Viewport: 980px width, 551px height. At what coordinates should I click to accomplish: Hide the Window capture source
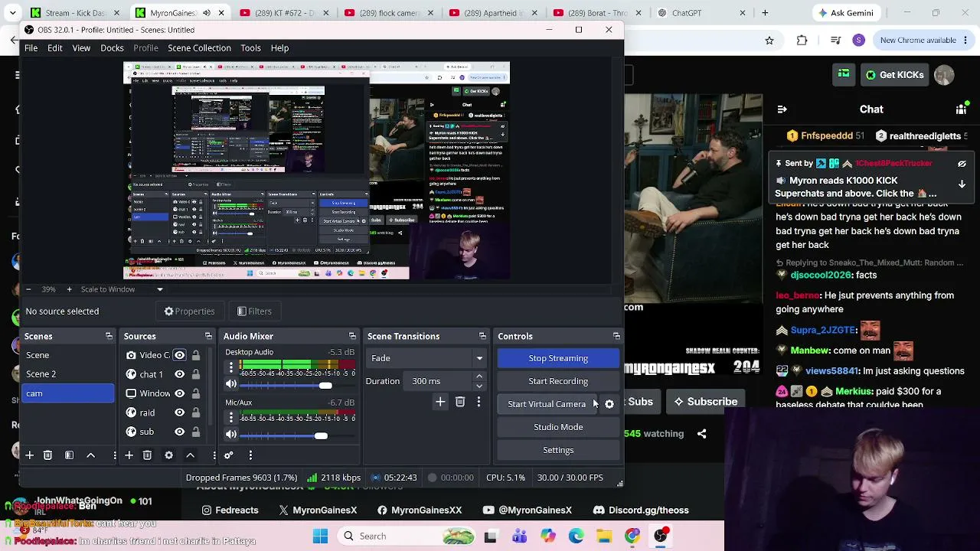click(x=179, y=393)
